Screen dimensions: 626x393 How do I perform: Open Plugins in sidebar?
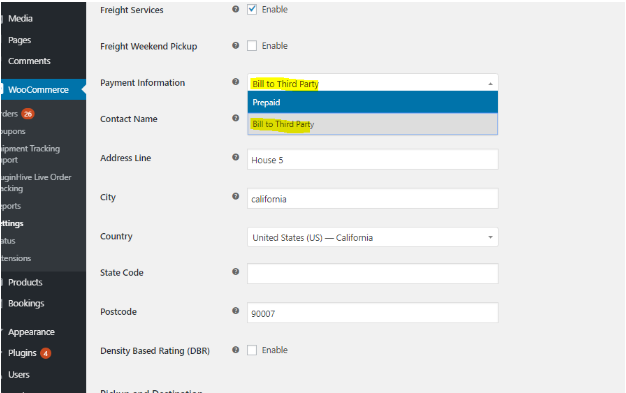(22, 353)
